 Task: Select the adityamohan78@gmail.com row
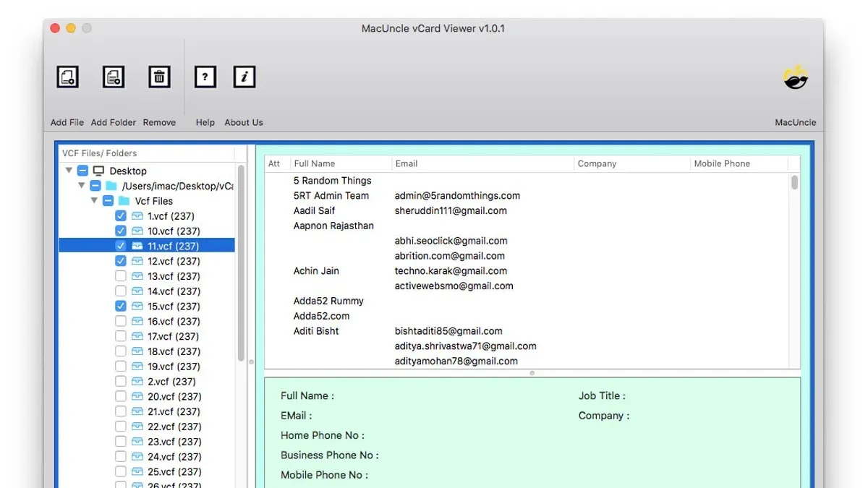point(527,361)
